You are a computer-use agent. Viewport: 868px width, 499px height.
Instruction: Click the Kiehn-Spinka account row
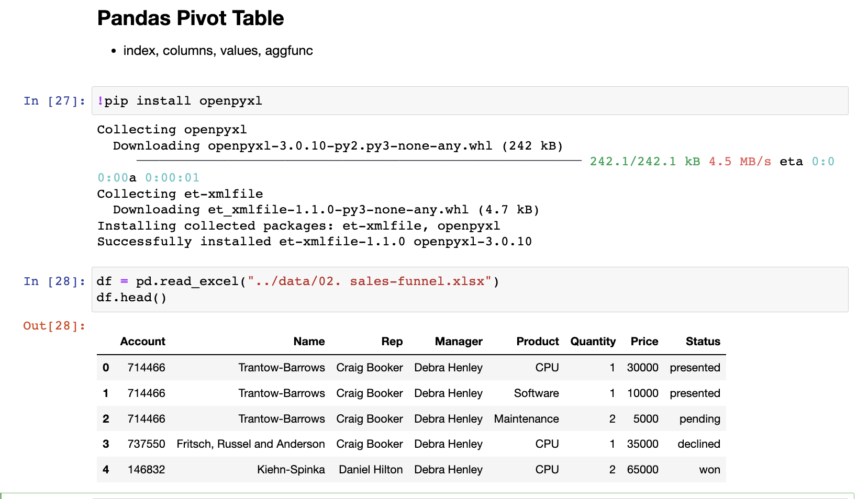[291, 469]
